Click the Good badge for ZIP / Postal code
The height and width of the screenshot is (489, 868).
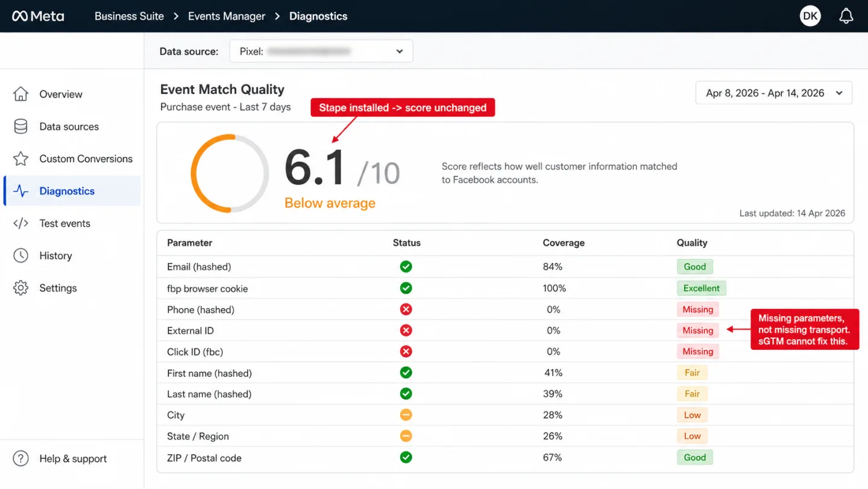click(695, 458)
